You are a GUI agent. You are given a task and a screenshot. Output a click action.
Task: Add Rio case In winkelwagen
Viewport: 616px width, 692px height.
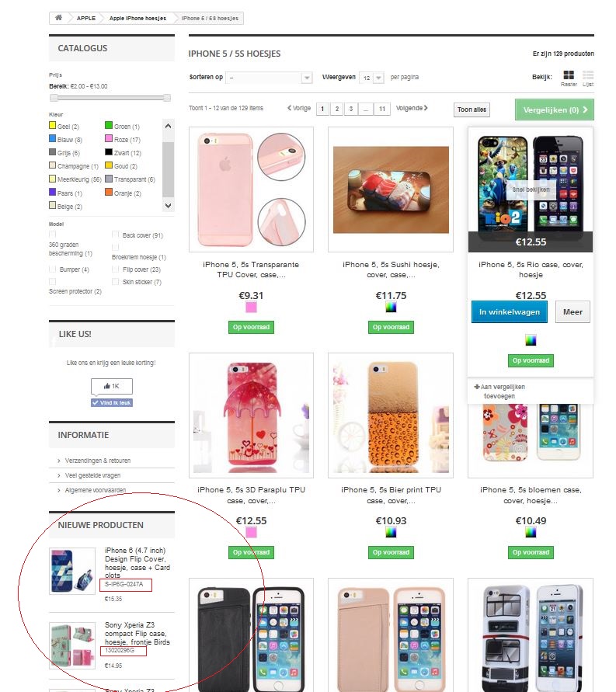510,312
